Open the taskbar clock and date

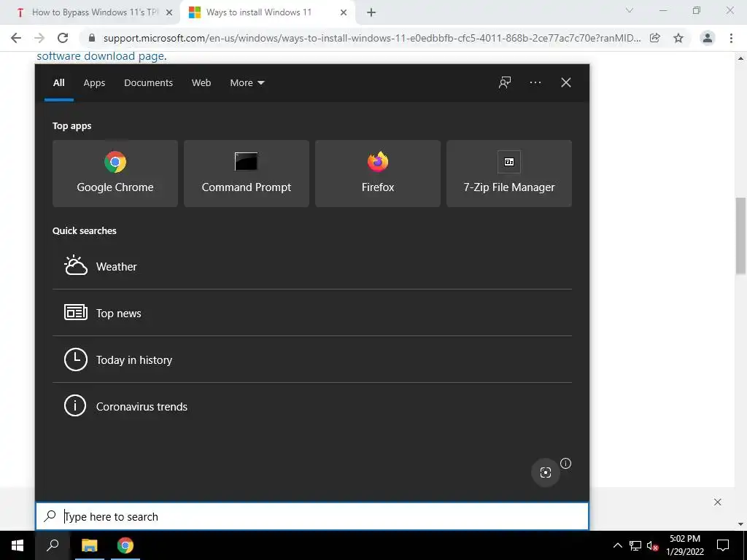coord(685,545)
